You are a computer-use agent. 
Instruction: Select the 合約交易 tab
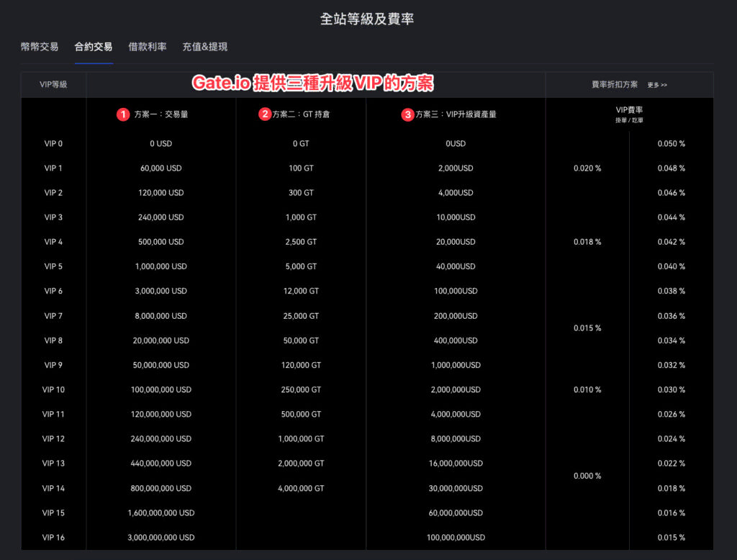[x=93, y=47]
